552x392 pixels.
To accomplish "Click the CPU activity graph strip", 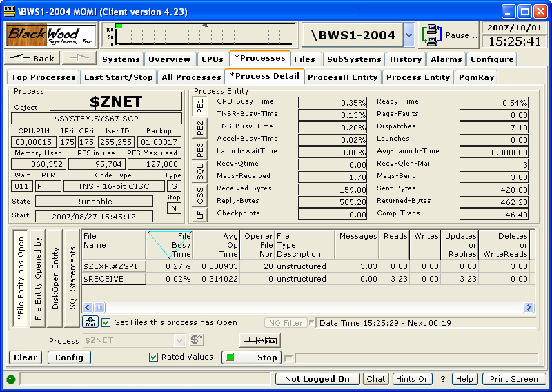I will click(200, 35).
